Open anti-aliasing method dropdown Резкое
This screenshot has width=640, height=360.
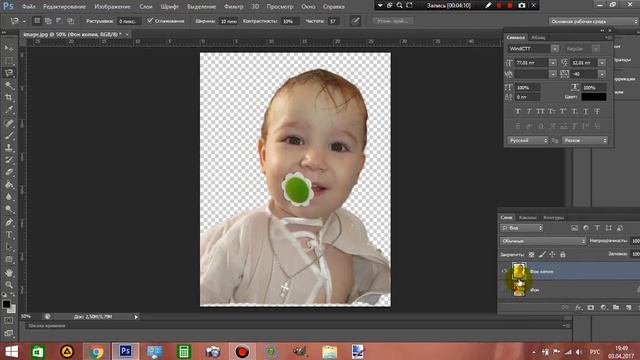pos(585,140)
